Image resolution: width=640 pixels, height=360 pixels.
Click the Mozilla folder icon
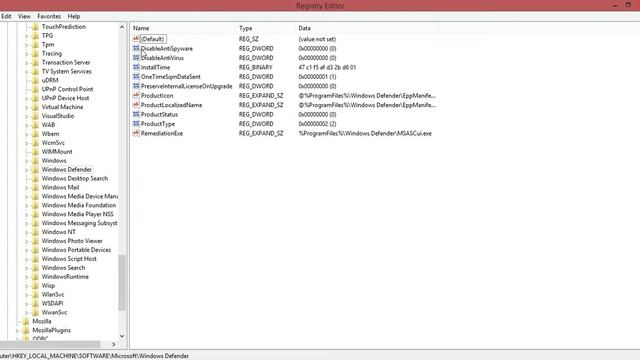[x=26, y=321]
